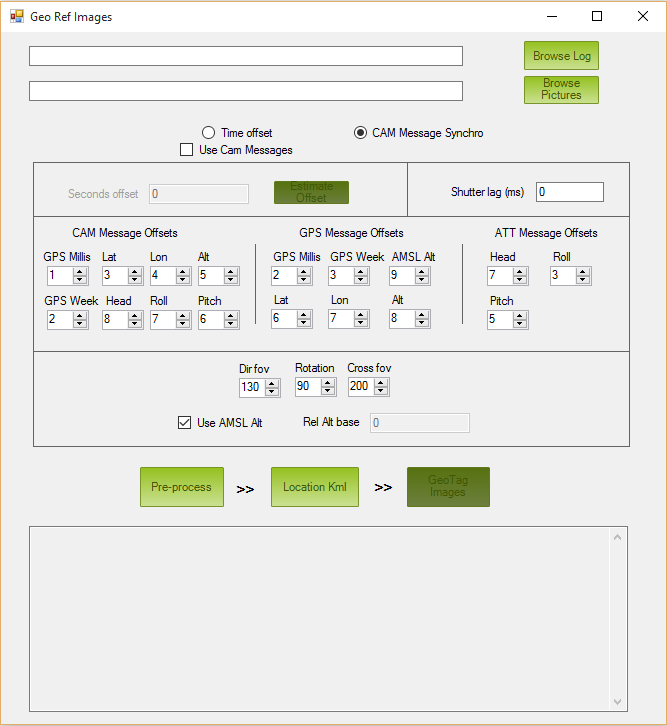The image size is (667, 726).
Task: Enable the Use Cam Messages checkbox
Action: (186, 150)
